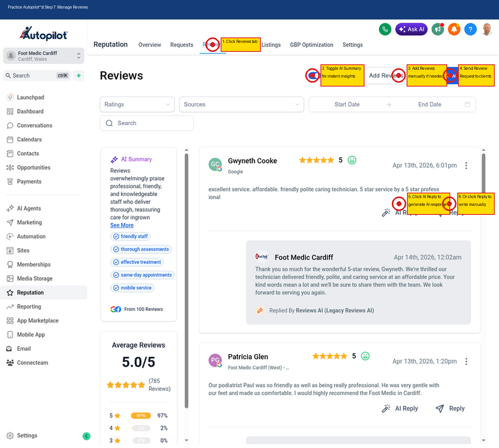Click the Start Date field
This screenshot has height=448, width=499.
pos(347,104)
